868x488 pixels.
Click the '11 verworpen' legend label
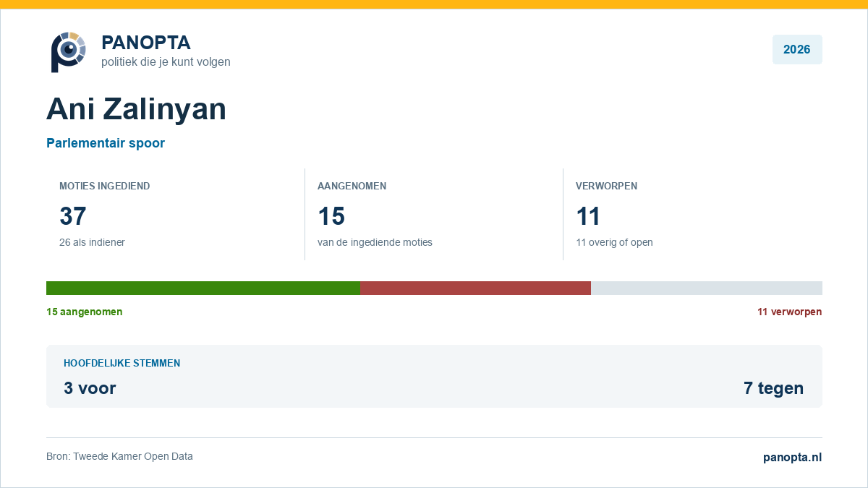coord(790,312)
